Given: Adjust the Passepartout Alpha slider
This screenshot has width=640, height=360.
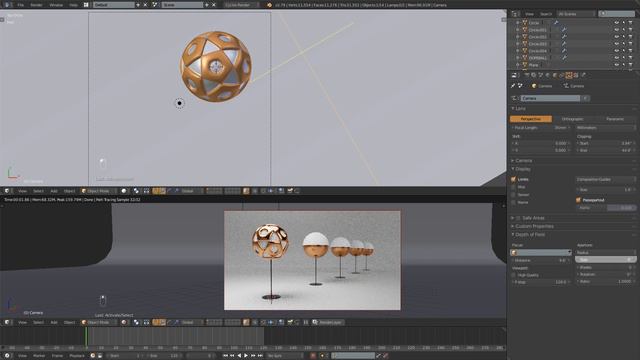Looking at the screenshot, I should click(x=606, y=208).
